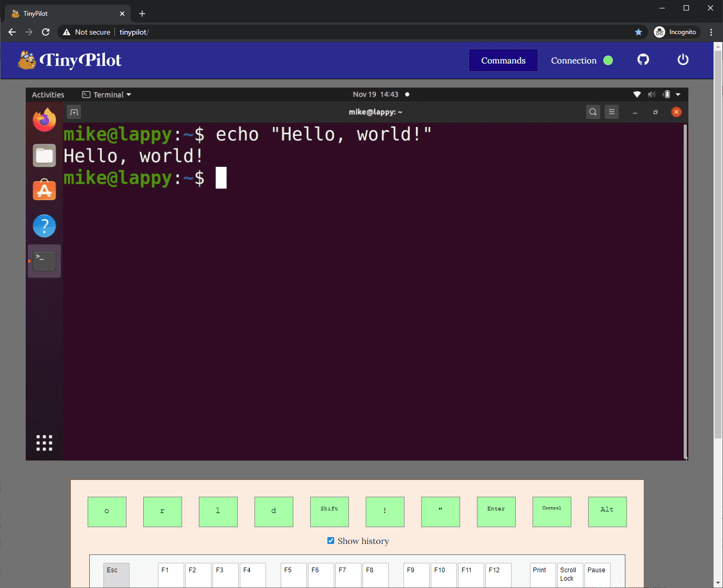Open the Commands menu
The width and height of the screenshot is (723, 588).
pos(503,60)
